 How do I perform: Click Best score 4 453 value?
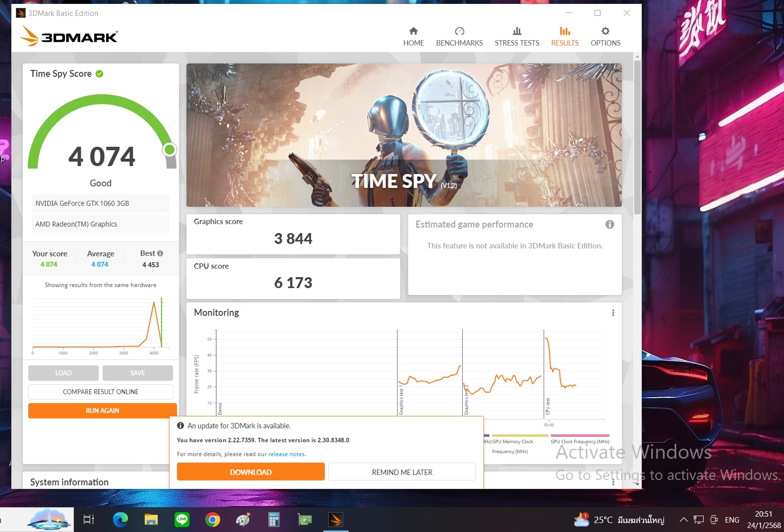(x=150, y=265)
